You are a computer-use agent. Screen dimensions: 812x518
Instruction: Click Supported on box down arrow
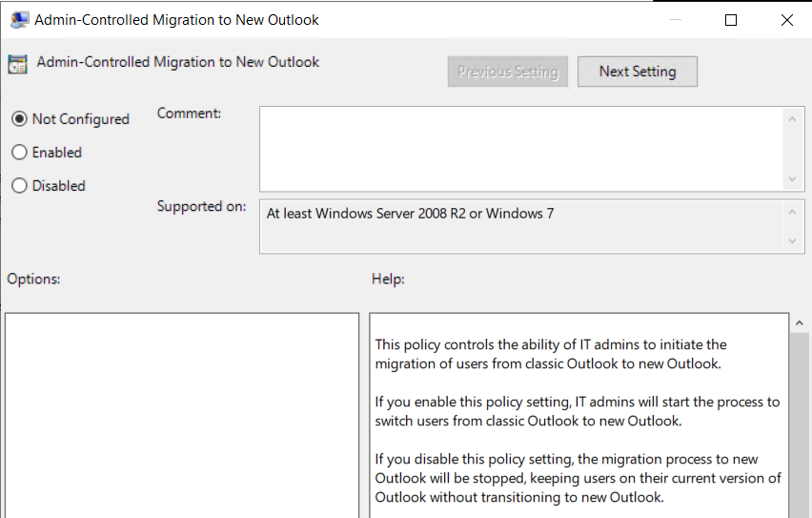pos(792,240)
